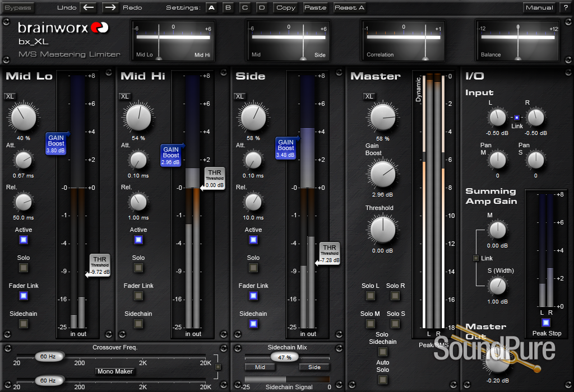Enable Mid Hi Fader Link
The width and height of the screenshot is (574, 392).
coord(138,296)
